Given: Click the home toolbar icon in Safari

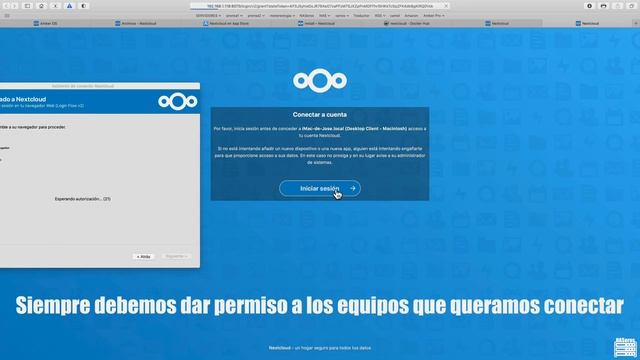Looking at the screenshot, I should coord(41,6).
